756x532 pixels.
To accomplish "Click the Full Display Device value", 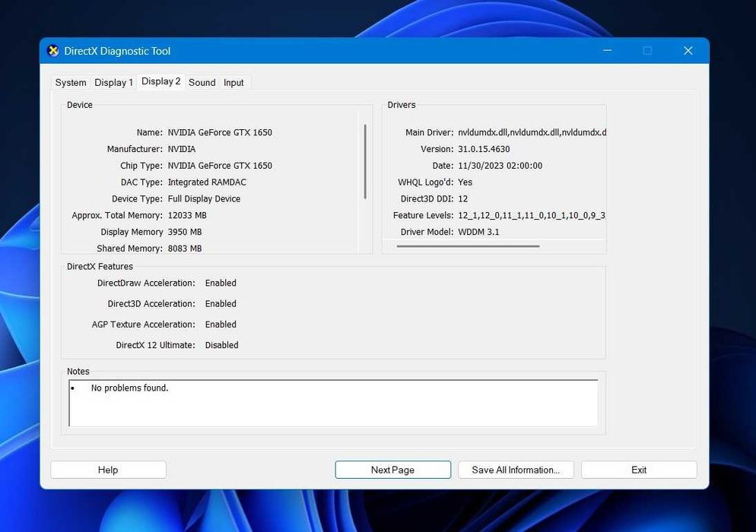I will [204, 198].
